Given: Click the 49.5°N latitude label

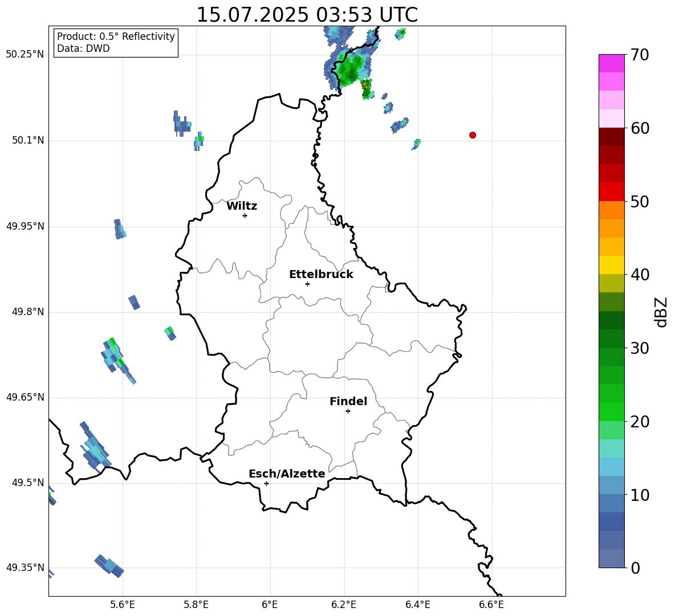Looking at the screenshot, I should pos(28,483).
